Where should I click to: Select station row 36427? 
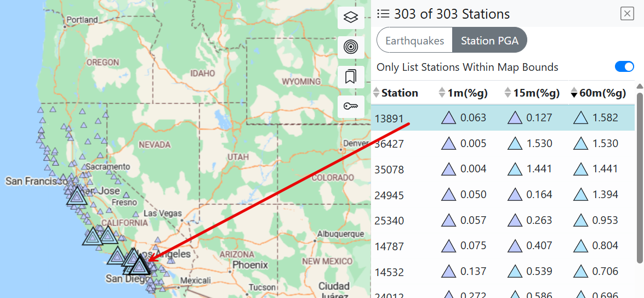[x=503, y=143]
